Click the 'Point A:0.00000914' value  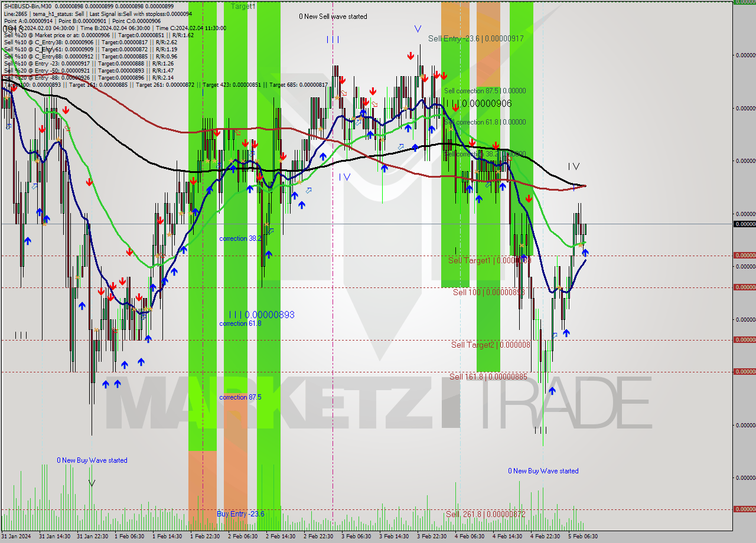point(28,21)
